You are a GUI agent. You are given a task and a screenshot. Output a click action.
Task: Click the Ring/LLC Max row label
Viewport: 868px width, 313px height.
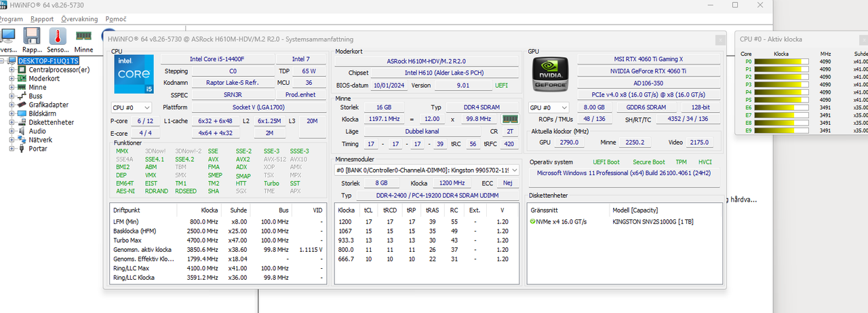click(132, 269)
